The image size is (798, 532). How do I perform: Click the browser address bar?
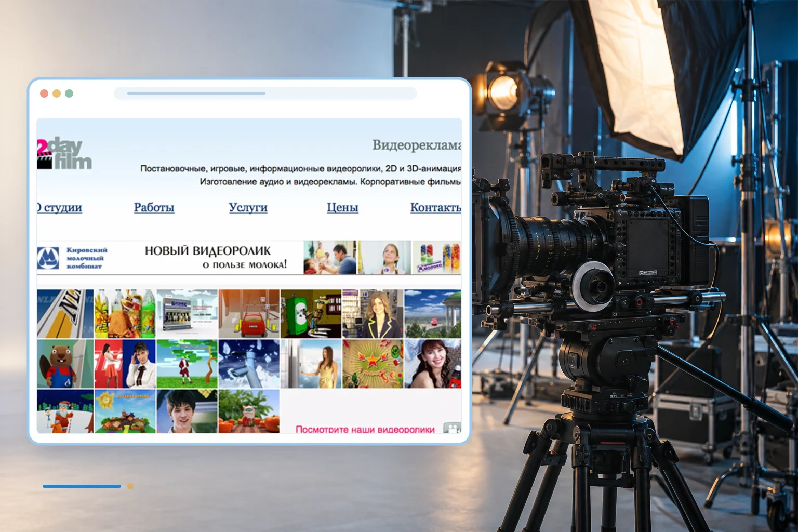coord(265,93)
